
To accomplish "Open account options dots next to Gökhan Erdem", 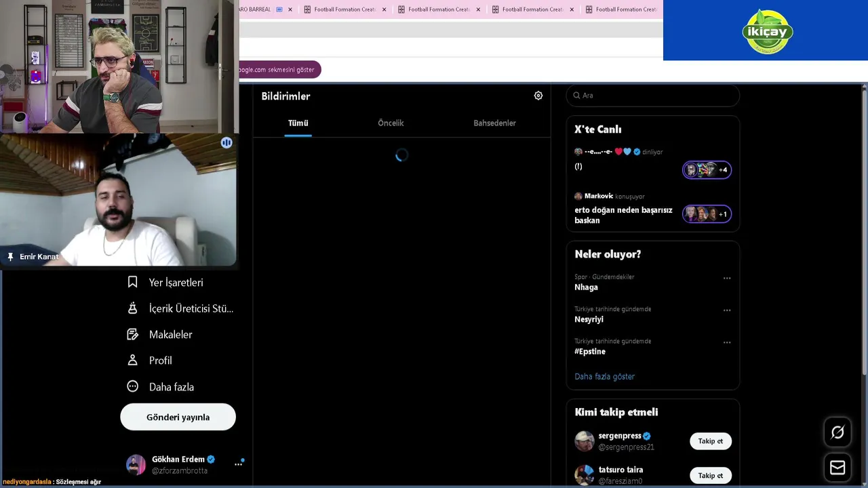I will [239, 464].
